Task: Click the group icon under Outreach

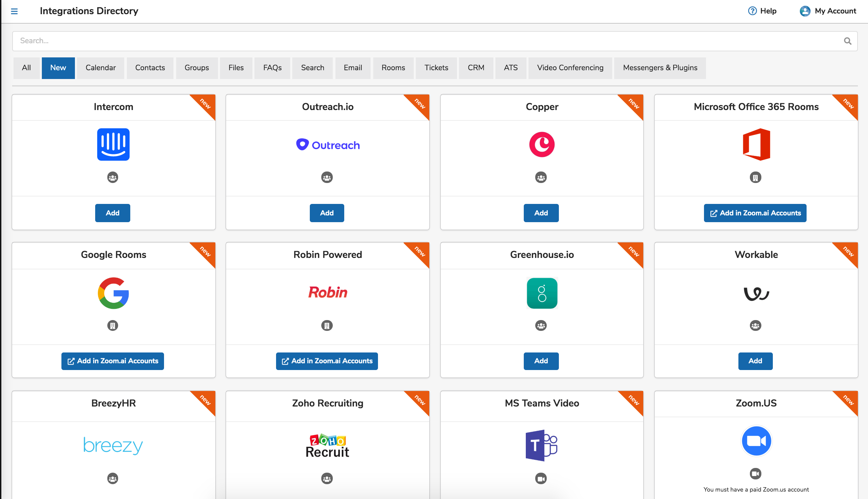Action: click(327, 177)
